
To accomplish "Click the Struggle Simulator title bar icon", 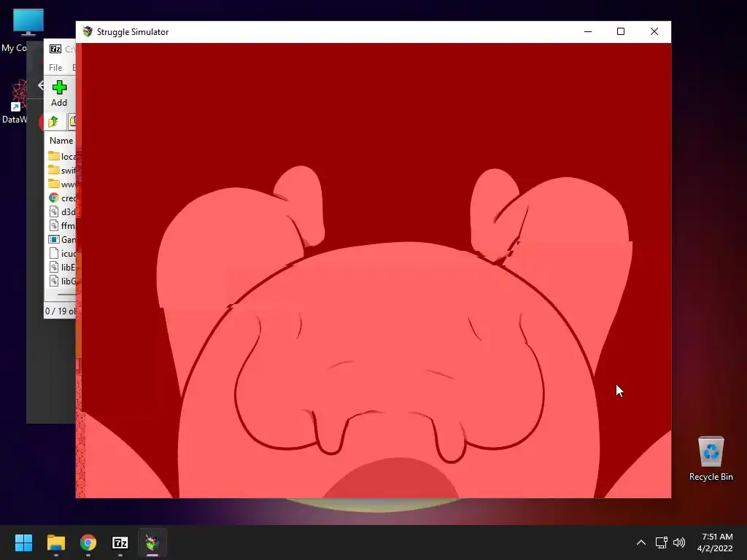I will coord(88,32).
